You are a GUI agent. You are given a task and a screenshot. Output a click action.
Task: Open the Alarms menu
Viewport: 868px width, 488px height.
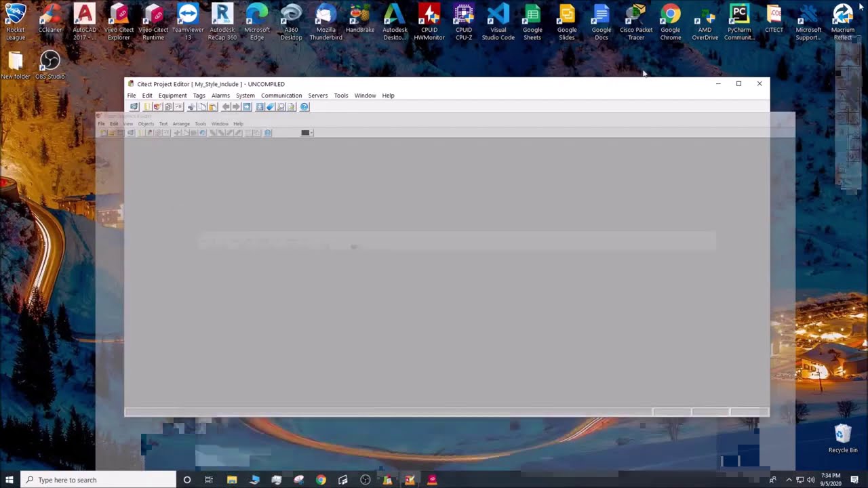tap(220, 96)
